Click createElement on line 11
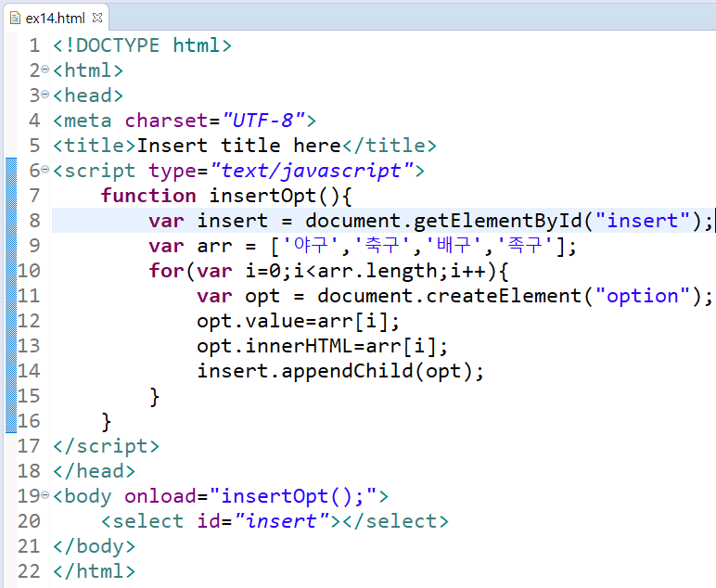 tap(504, 296)
